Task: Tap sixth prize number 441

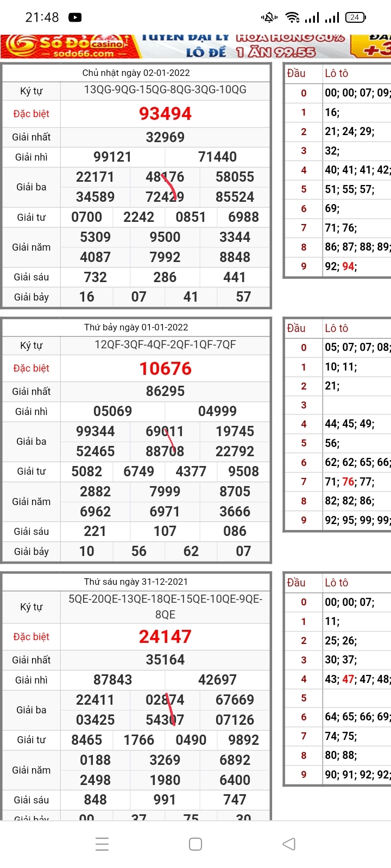Action: [235, 277]
